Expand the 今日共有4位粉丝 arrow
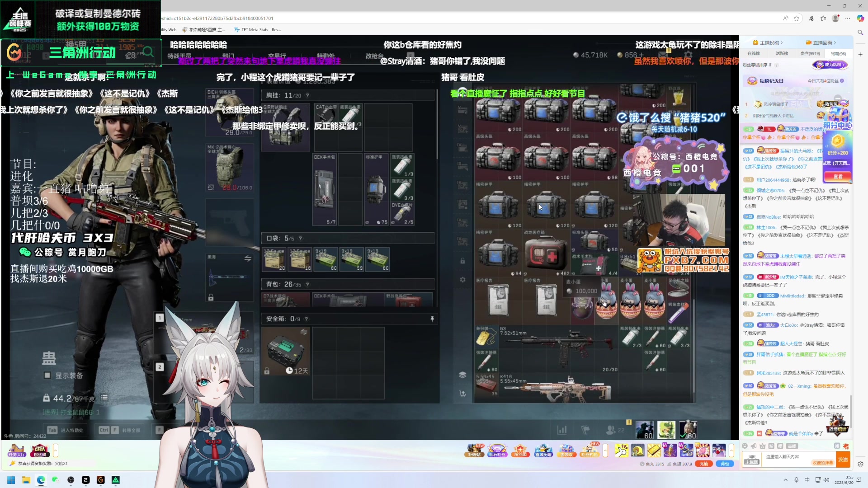Viewport: 868px width, 488px height. click(x=842, y=81)
